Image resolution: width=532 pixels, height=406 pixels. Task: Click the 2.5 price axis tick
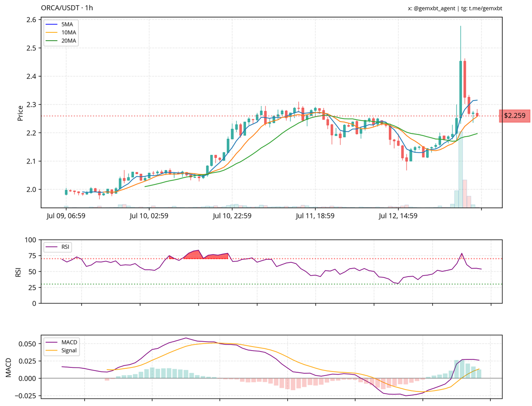[x=32, y=48]
